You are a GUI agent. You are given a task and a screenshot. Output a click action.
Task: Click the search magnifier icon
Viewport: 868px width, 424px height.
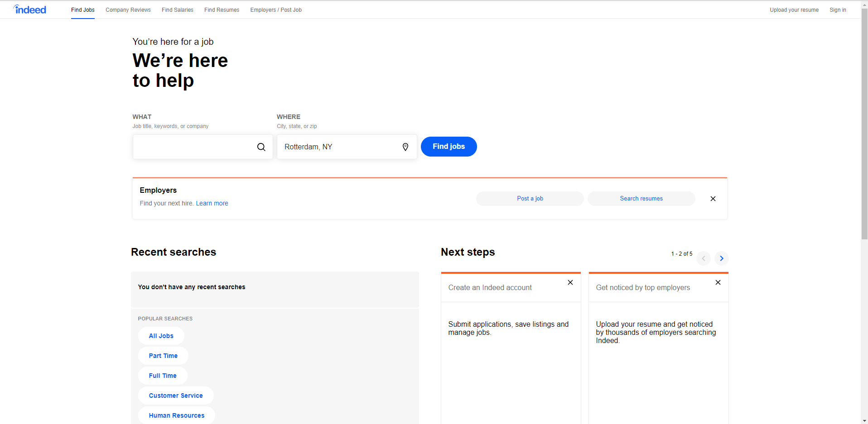tap(261, 147)
